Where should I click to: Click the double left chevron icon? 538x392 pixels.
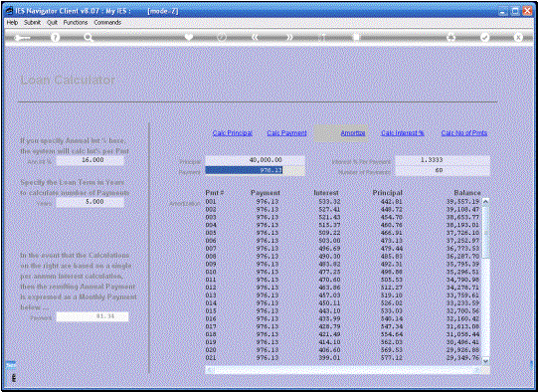(255, 37)
